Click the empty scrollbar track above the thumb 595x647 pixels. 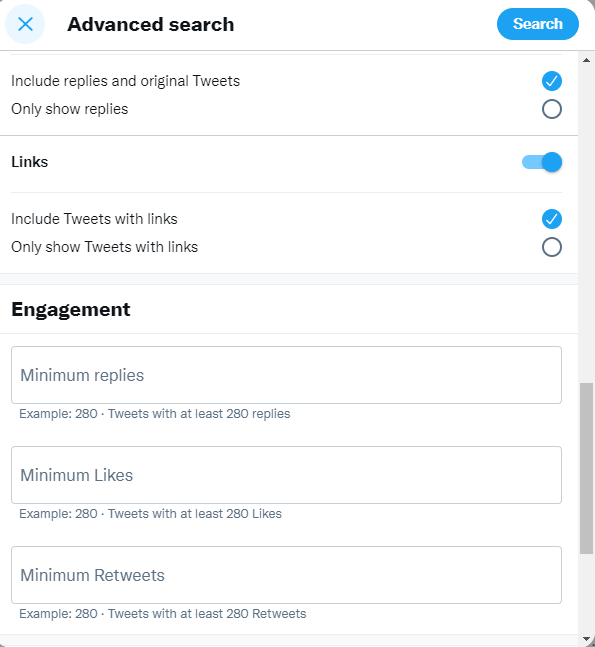tap(586, 224)
